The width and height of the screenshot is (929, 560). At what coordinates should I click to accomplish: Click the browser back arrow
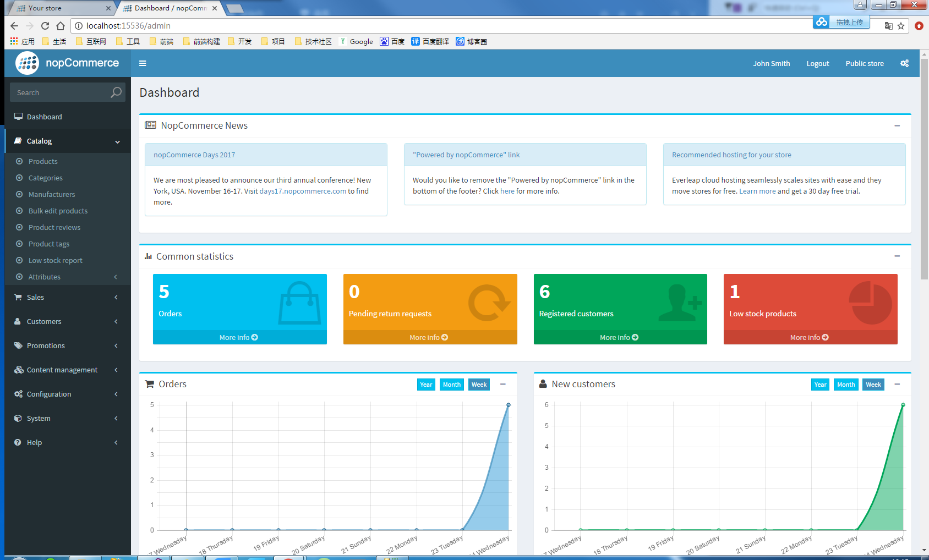(x=14, y=26)
